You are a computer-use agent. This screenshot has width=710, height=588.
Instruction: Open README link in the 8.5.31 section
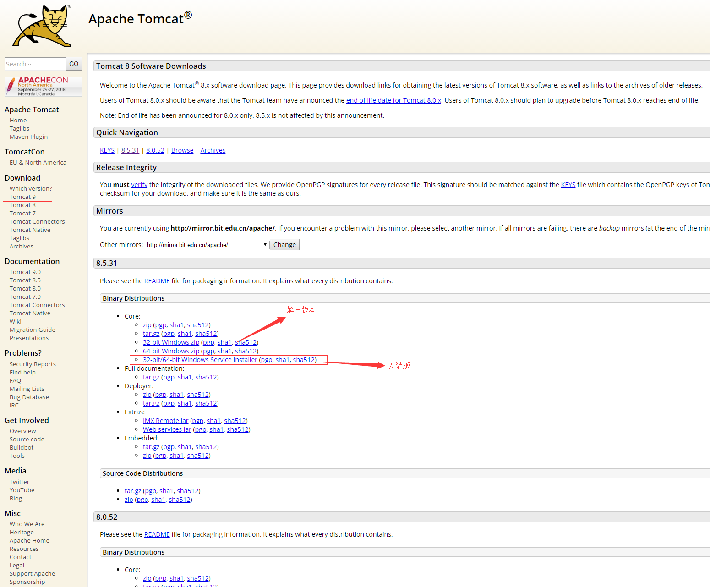coord(157,281)
